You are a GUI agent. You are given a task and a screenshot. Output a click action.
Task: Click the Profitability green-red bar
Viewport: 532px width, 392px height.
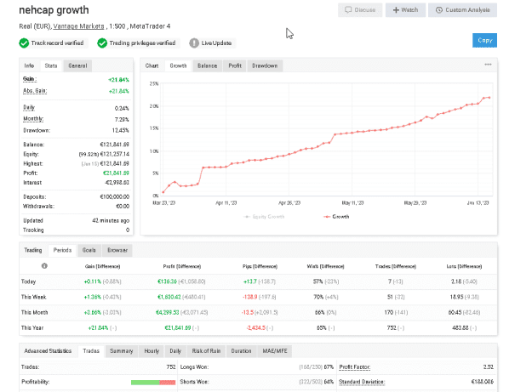coord(153,382)
